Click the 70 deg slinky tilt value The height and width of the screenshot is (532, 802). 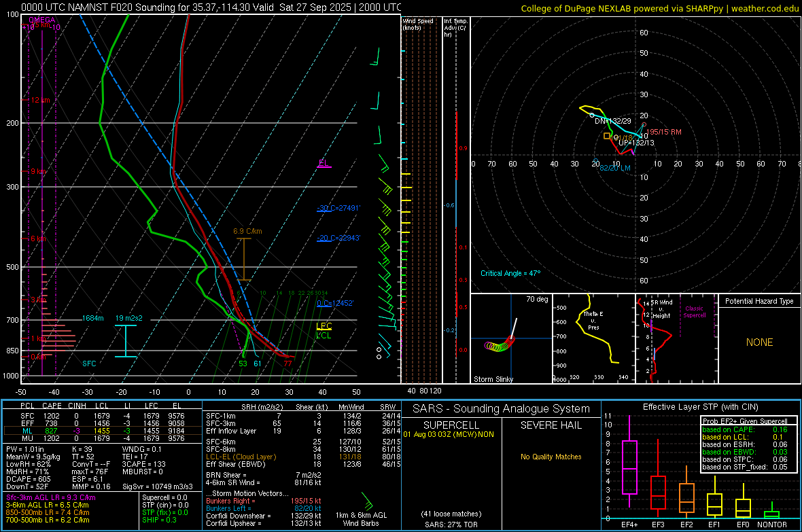[537, 299]
